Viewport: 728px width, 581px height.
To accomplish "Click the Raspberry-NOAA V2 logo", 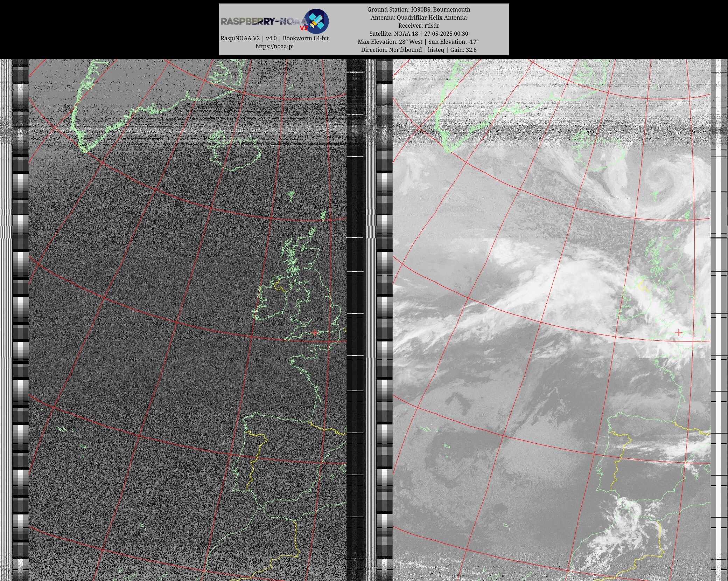I will pyautogui.click(x=274, y=21).
